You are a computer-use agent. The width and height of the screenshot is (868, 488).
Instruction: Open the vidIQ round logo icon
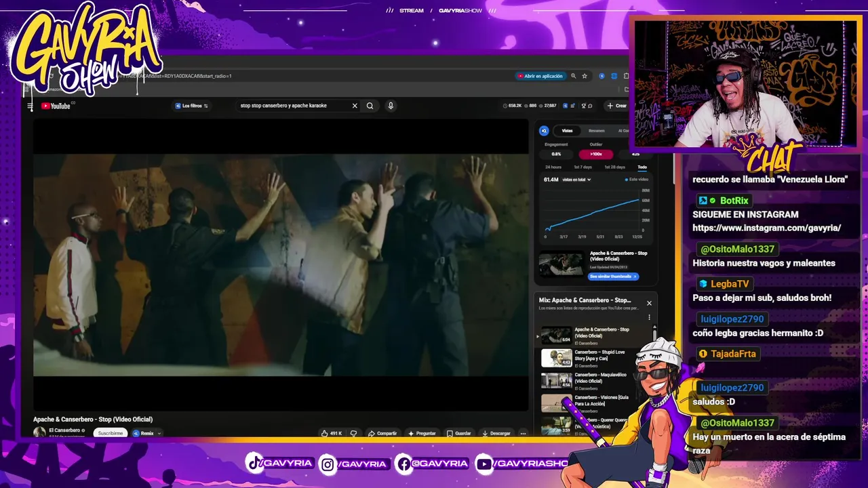coord(544,130)
